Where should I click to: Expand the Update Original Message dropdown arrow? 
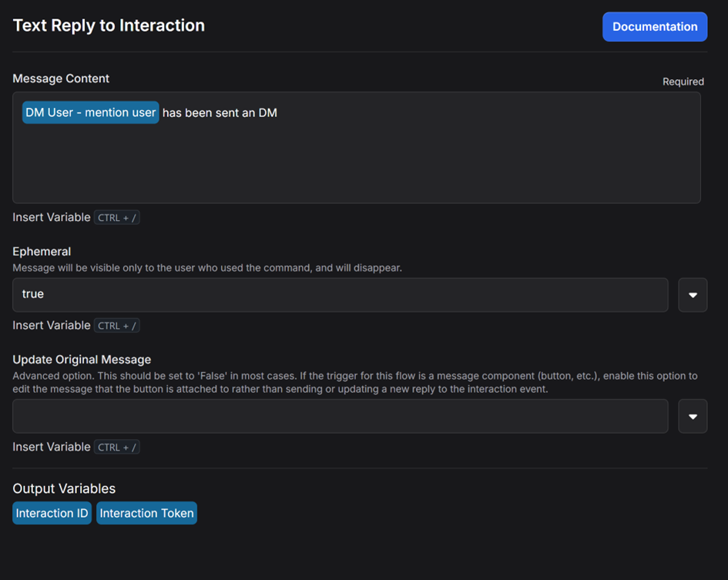click(693, 416)
